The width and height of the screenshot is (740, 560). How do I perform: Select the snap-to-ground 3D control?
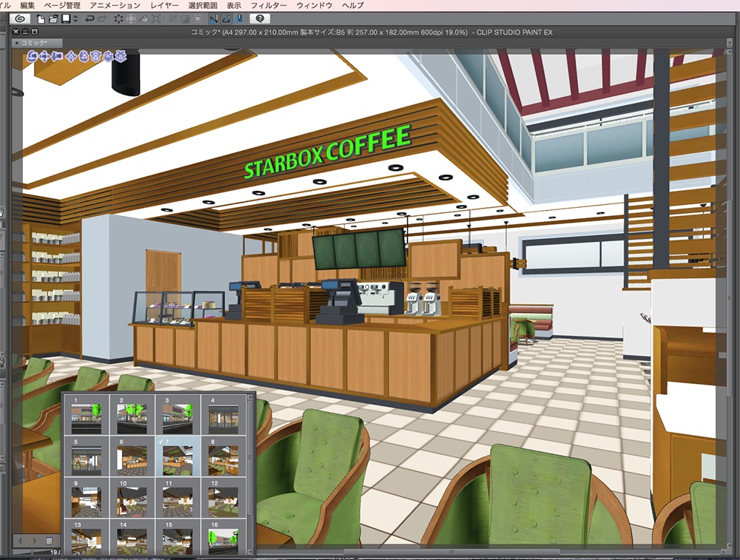pos(121,56)
